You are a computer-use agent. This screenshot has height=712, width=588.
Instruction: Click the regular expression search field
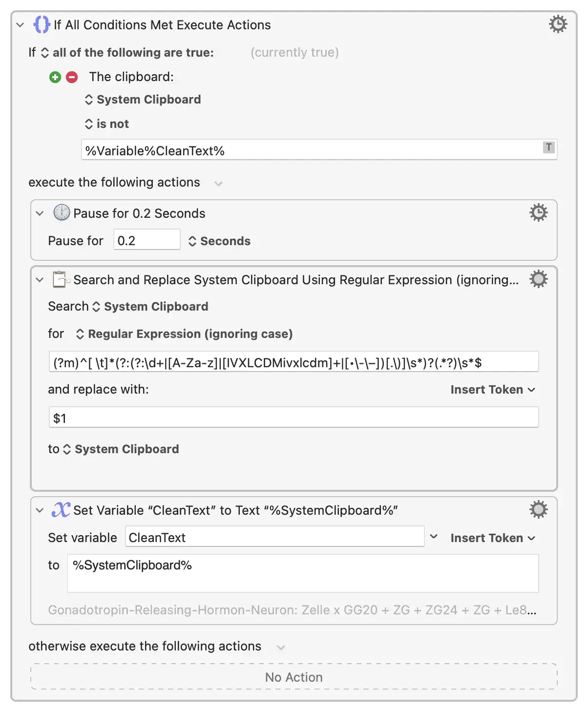click(x=294, y=363)
